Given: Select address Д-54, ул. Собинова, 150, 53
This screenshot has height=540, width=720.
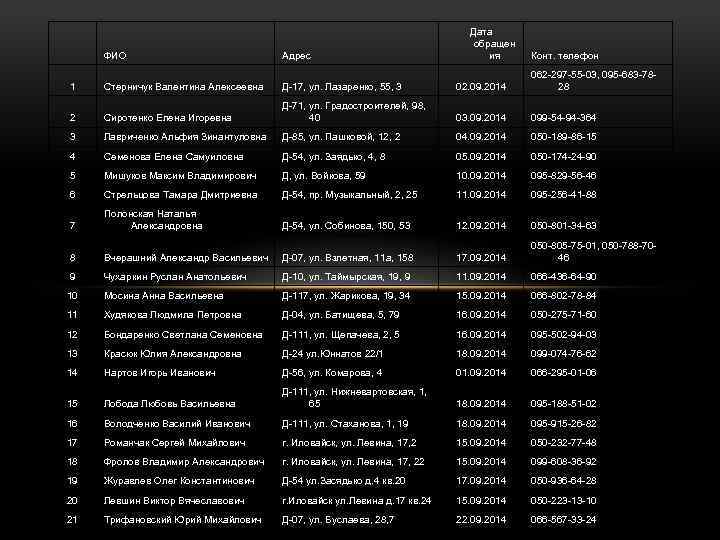Looking at the screenshot, I should [x=346, y=225].
